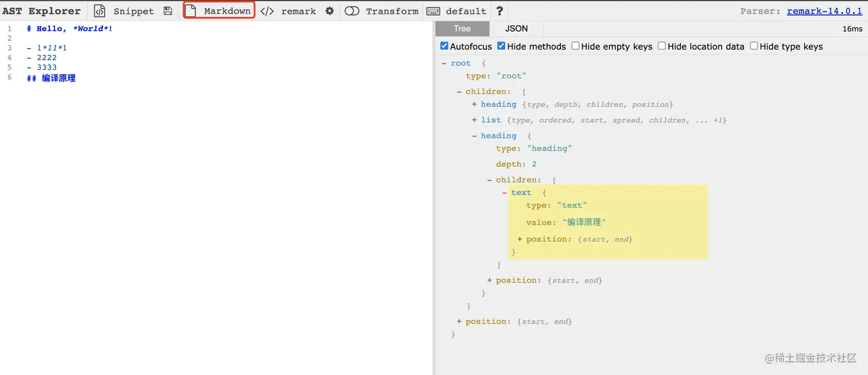Open the remark-14.0.1 parser link
The height and width of the screenshot is (375, 868).
(x=825, y=11)
